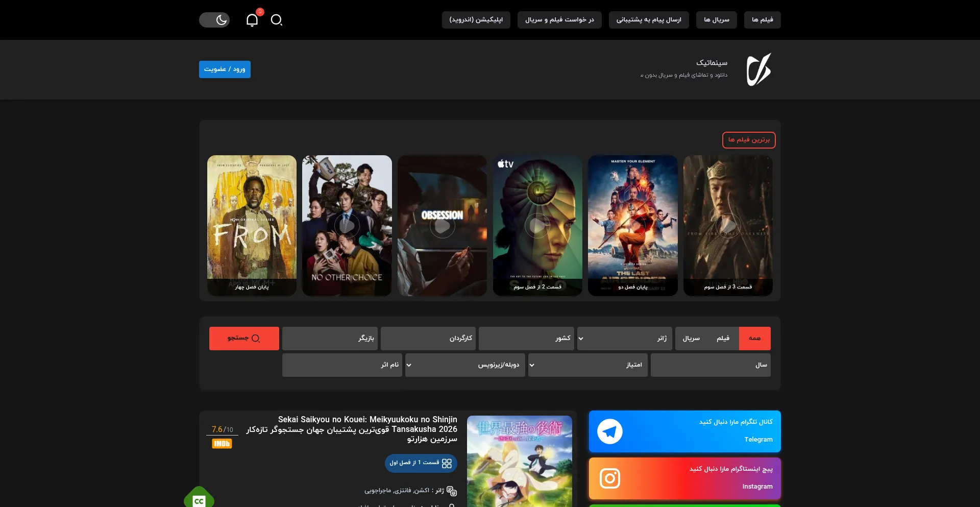Click the سال input field
The height and width of the screenshot is (507, 980).
pyautogui.click(x=710, y=365)
